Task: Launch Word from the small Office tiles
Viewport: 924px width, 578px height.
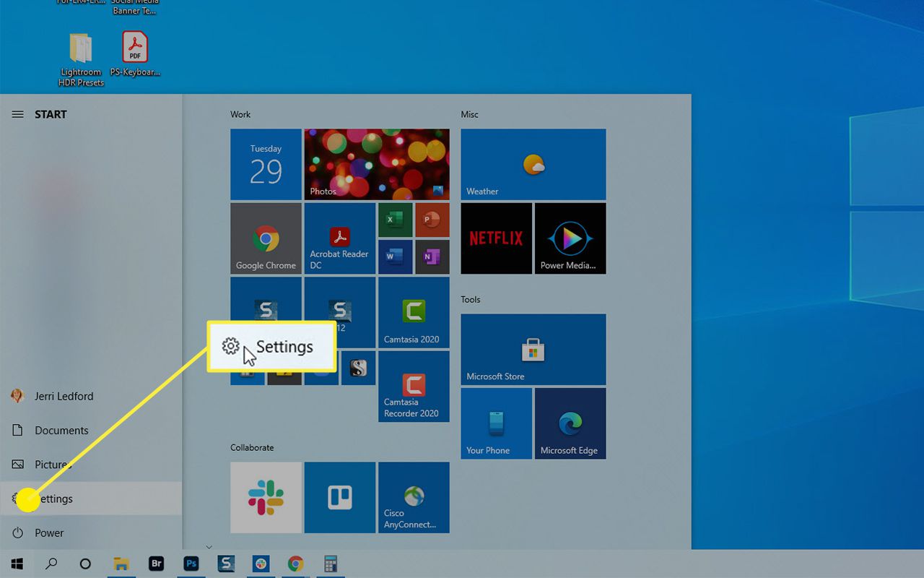Action: click(x=395, y=257)
